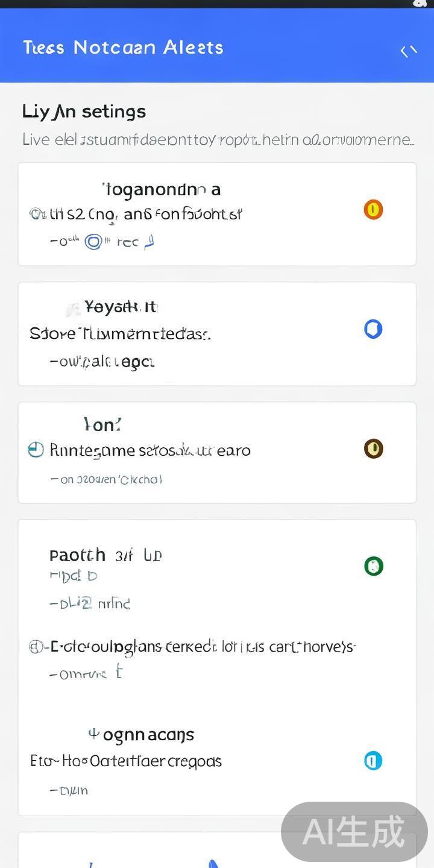The height and width of the screenshot is (868, 434).
Task: Select the circled icon before Ectooulpglans text
Action: tap(35, 646)
